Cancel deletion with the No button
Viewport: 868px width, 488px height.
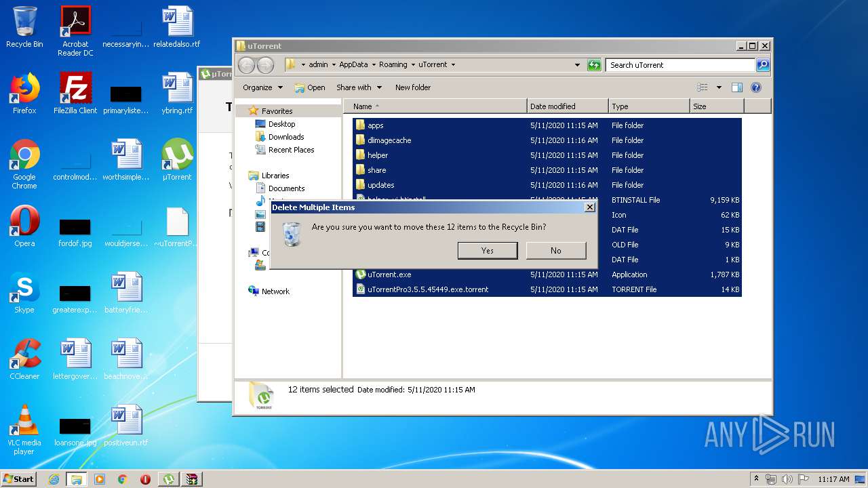coord(556,250)
